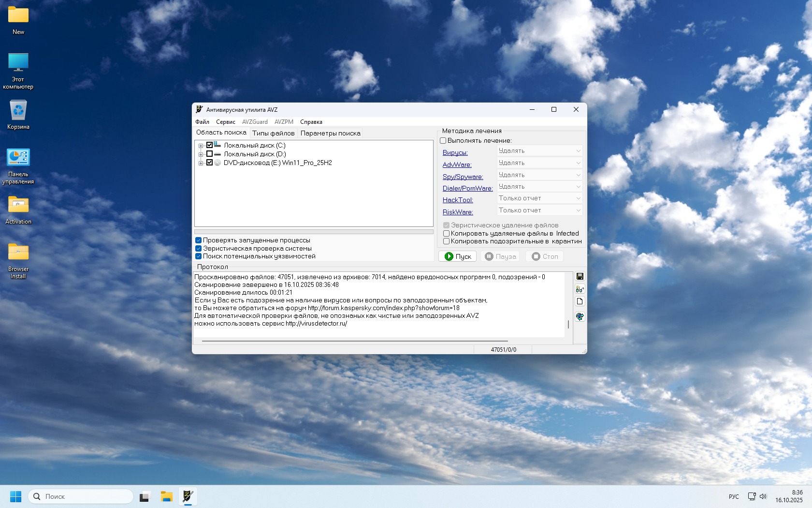Click the 'Spy/Spyware' link

click(x=463, y=177)
